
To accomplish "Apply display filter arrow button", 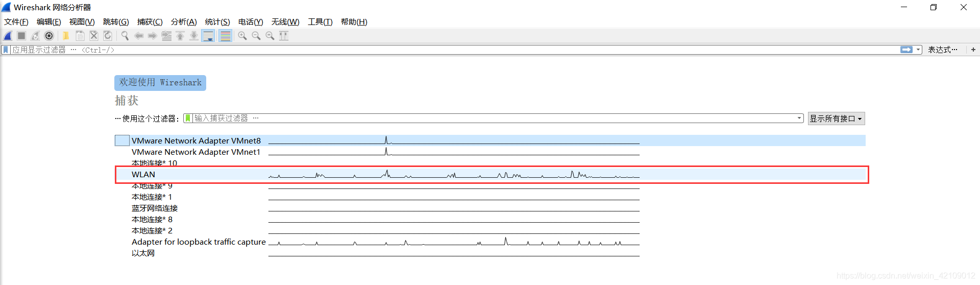I will 906,50.
